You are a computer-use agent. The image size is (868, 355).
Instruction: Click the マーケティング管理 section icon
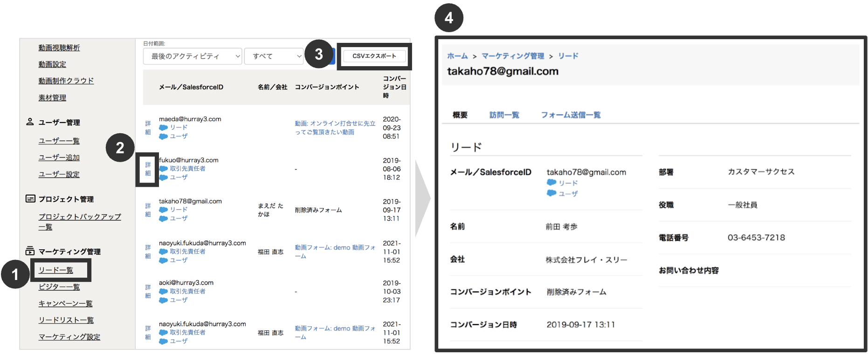click(x=30, y=251)
